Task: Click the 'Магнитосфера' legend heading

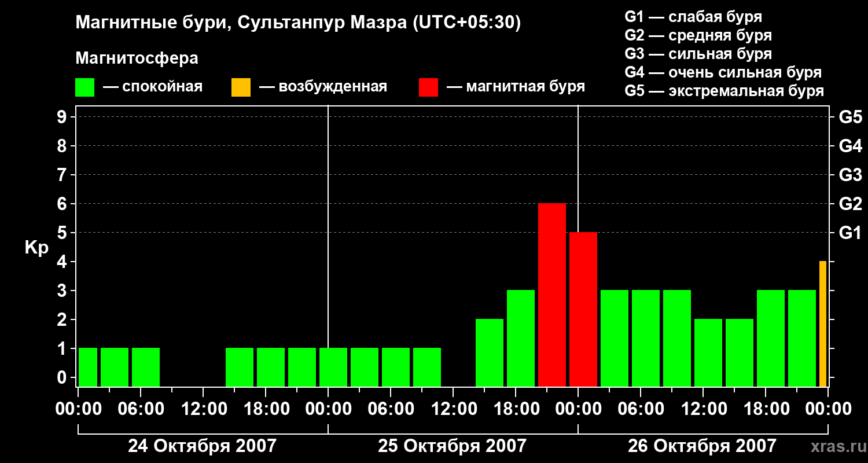Action: click(137, 58)
